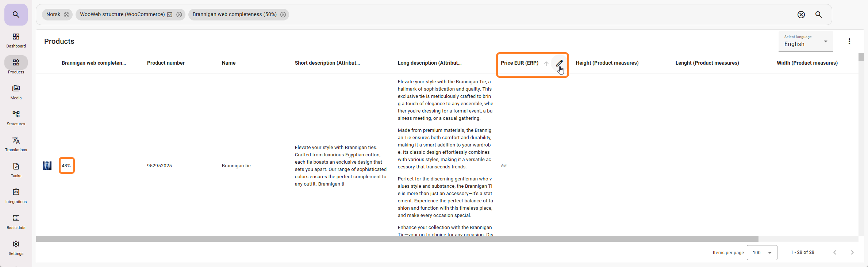The width and height of the screenshot is (868, 267).
Task: Toggle checkbox in WooWeb structure filter chip
Action: click(x=170, y=15)
